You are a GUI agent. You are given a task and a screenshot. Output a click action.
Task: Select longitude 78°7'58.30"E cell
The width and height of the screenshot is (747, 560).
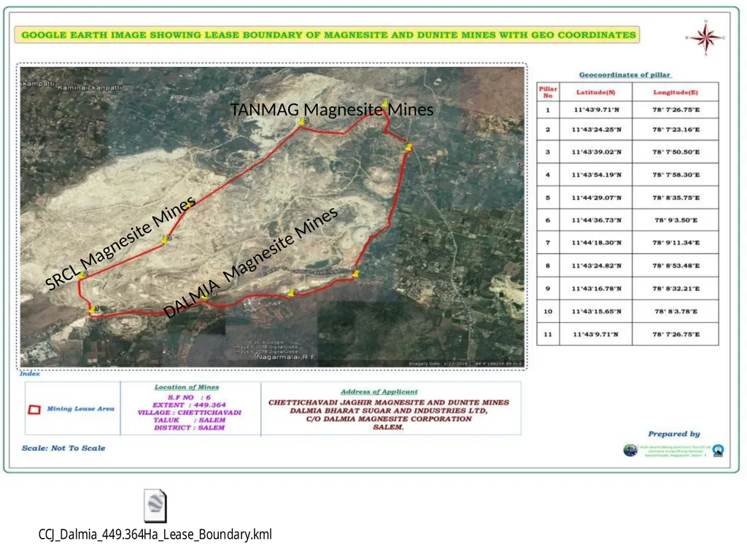676,175
